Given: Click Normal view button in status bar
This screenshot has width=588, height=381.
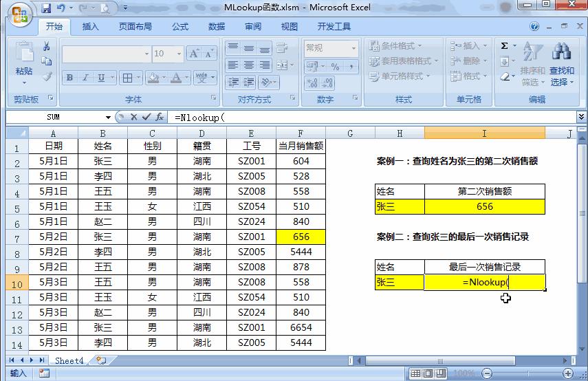Looking at the screenshot, I should point(415,373).
